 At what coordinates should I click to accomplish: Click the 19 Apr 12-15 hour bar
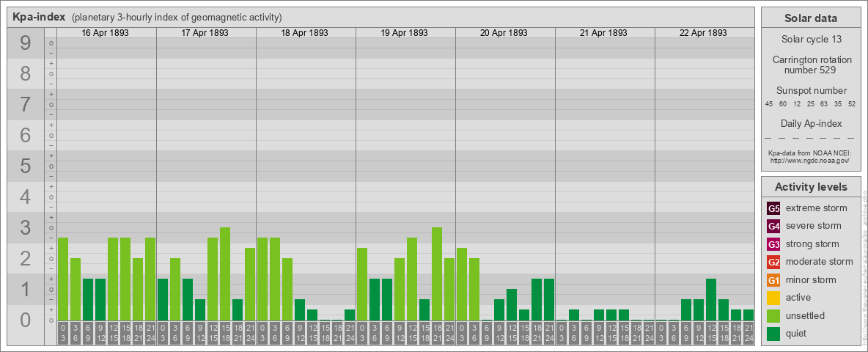click(x=412, y=279)
